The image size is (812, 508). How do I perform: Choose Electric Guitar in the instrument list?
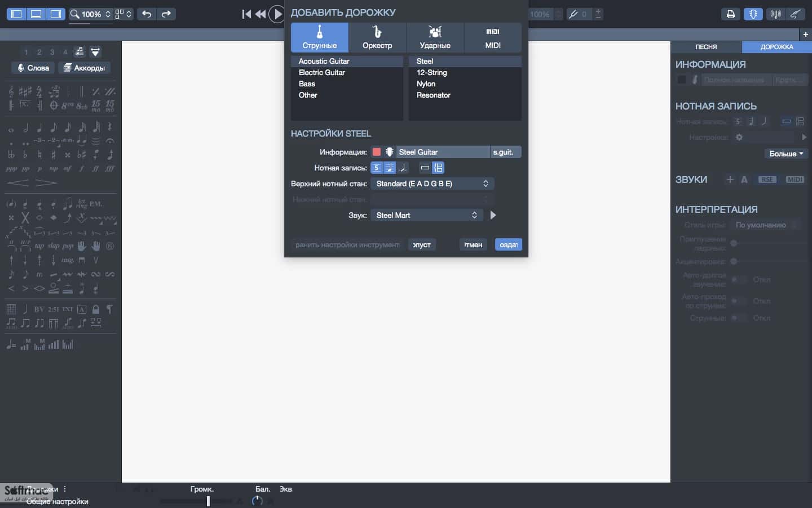[347, 72]
